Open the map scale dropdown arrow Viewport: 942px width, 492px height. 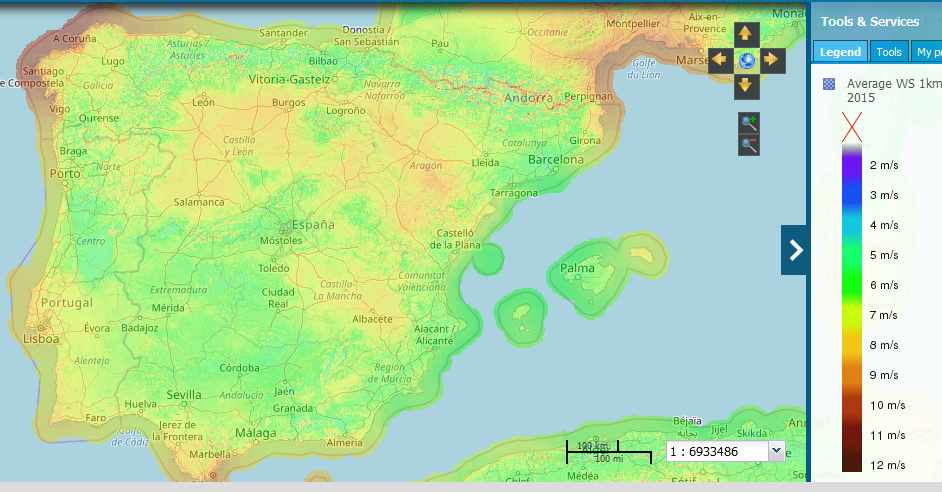[x=777, y=451]
